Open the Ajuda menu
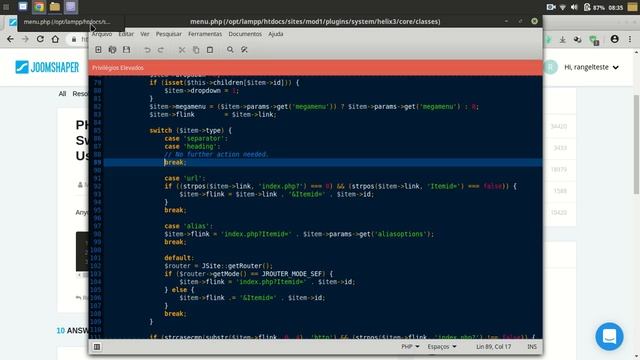The width and height of the screenshot is (640, 360). click(x=276, y=34)
